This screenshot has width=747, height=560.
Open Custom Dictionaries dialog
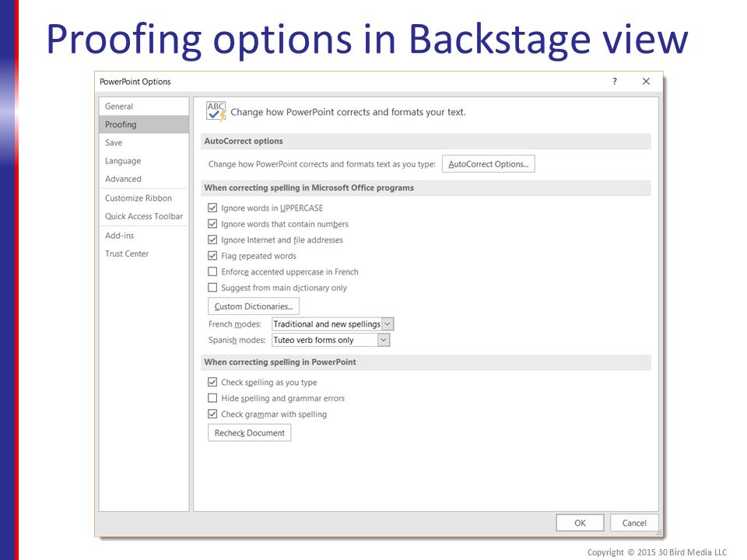click(254, 306)
